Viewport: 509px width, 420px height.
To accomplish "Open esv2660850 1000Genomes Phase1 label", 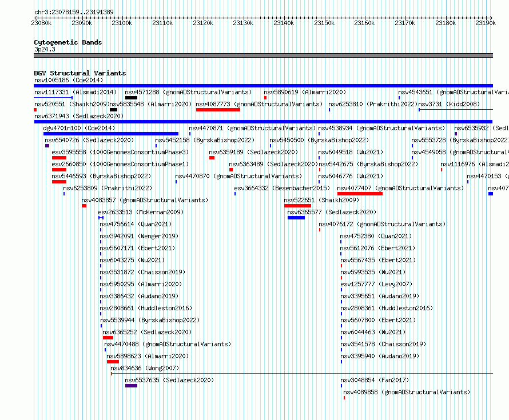I will click(120, 164).
